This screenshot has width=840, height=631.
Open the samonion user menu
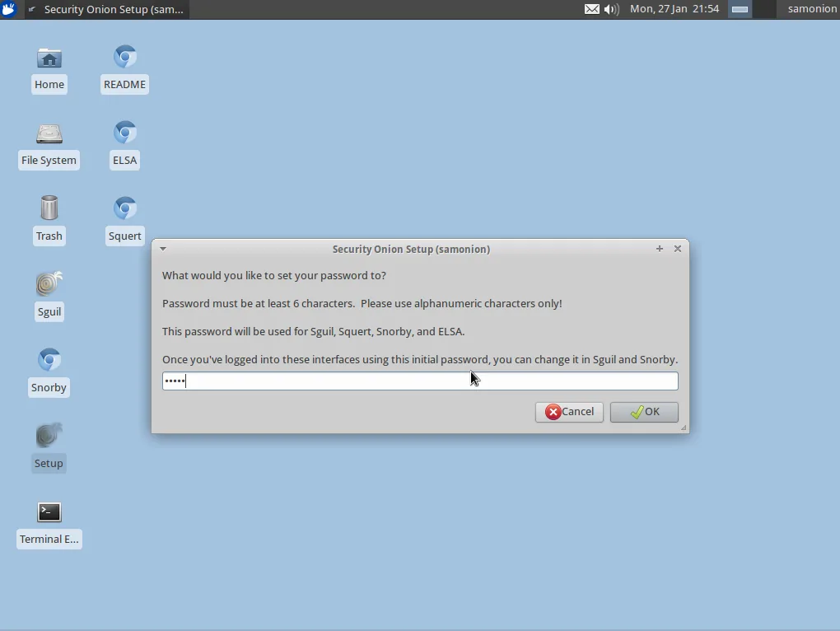coord(812,9)
